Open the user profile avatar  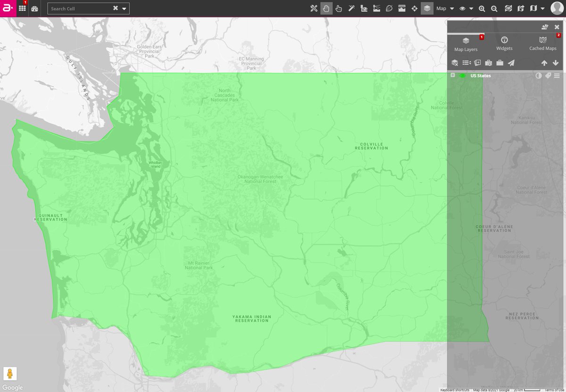557,8
